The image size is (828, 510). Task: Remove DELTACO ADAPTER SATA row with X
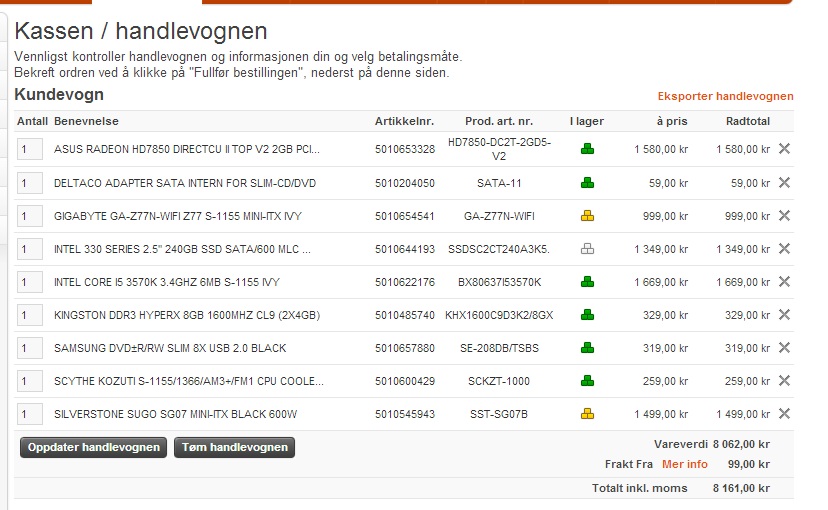coord(784,183)
